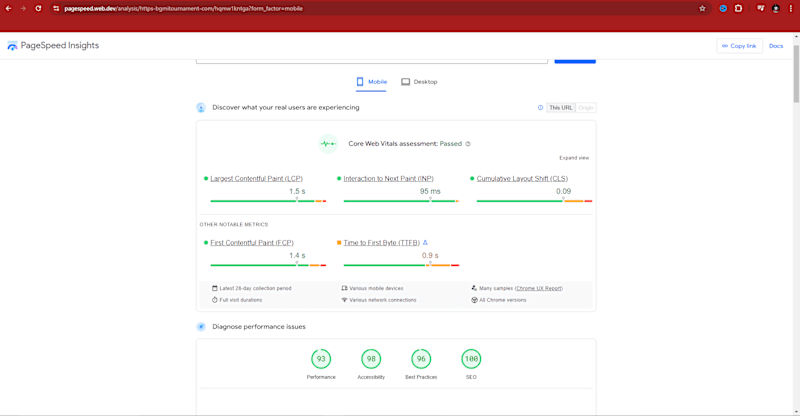Image resolution: width=800 pixels, height=416 pixels.
Task: Click the info icon beside This URL
Action: 540,108
